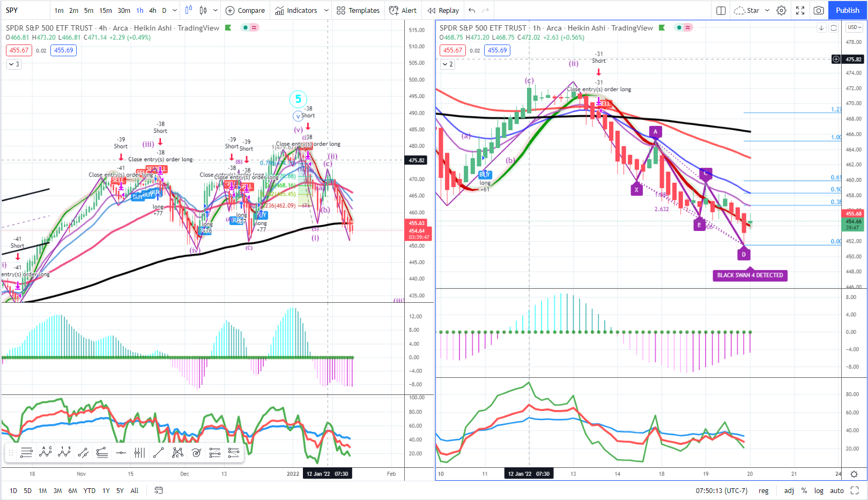The width and height of the screenshot is (868, 500).
Task: Select the Elliott 12345 impulse wave tool
Action: (64, 453)
